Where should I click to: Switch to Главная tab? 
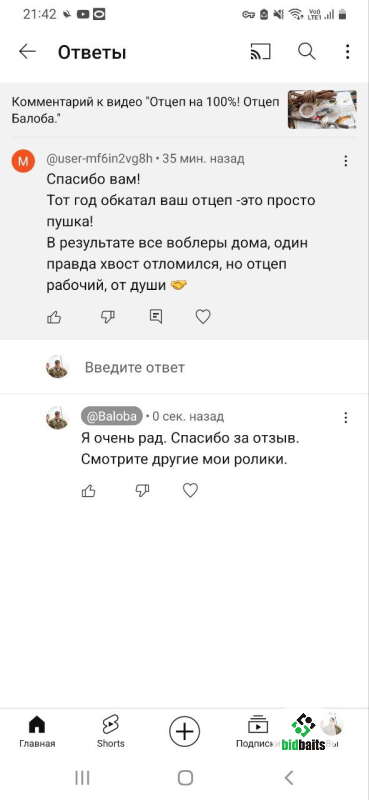[37, 731]
